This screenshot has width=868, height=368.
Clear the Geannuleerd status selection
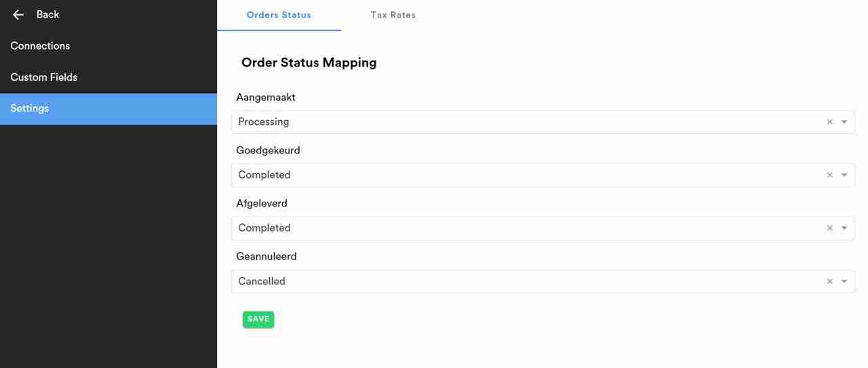[x=829, y=281]
